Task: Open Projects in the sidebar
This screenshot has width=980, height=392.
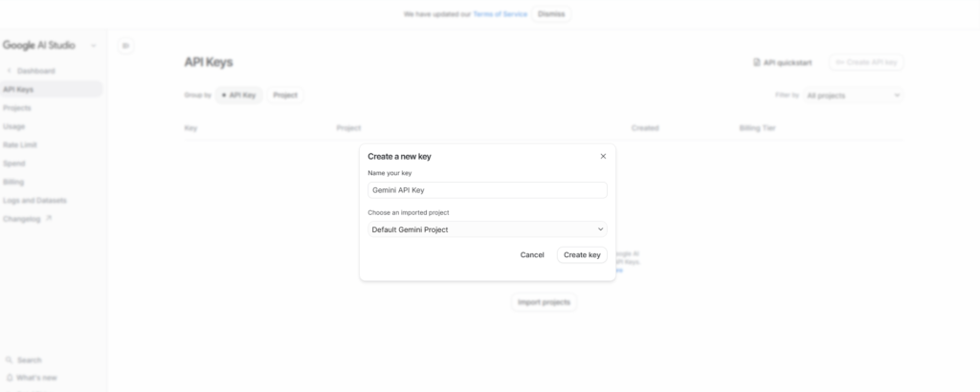Action: coord(17,108)
